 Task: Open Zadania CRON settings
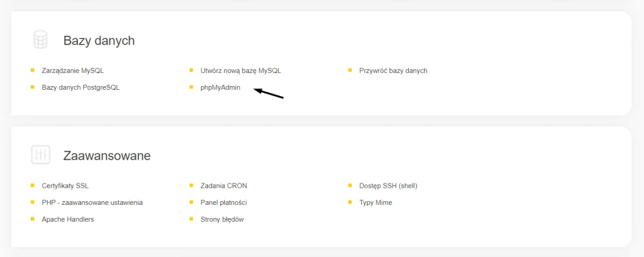pos(223,185)
